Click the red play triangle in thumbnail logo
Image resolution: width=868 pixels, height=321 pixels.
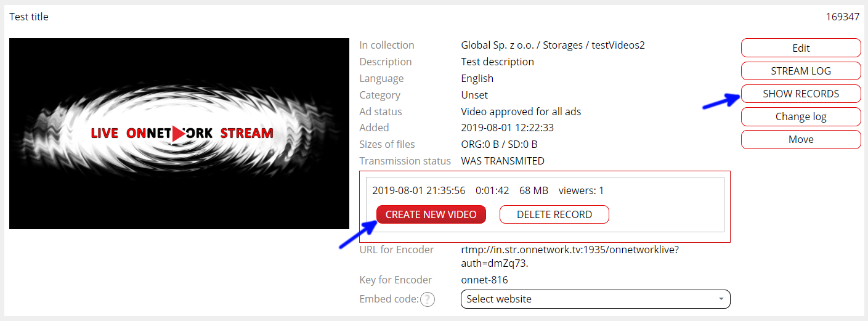tap(179, 133)
